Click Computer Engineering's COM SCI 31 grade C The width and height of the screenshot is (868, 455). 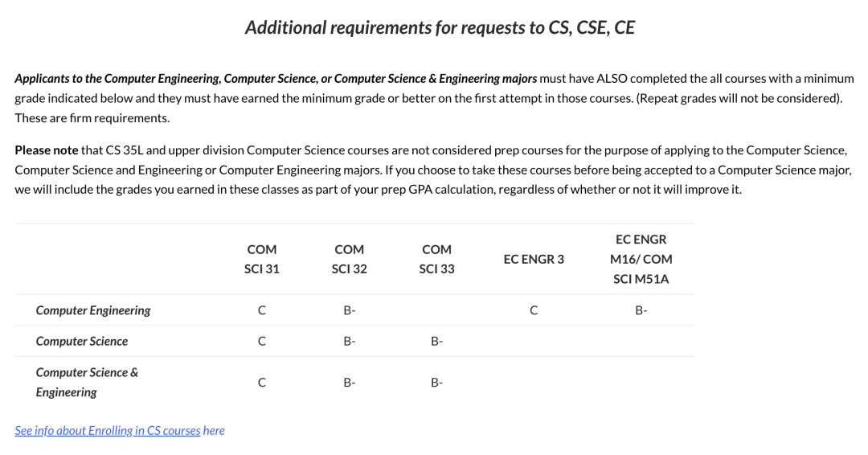(x=262, y=310)
